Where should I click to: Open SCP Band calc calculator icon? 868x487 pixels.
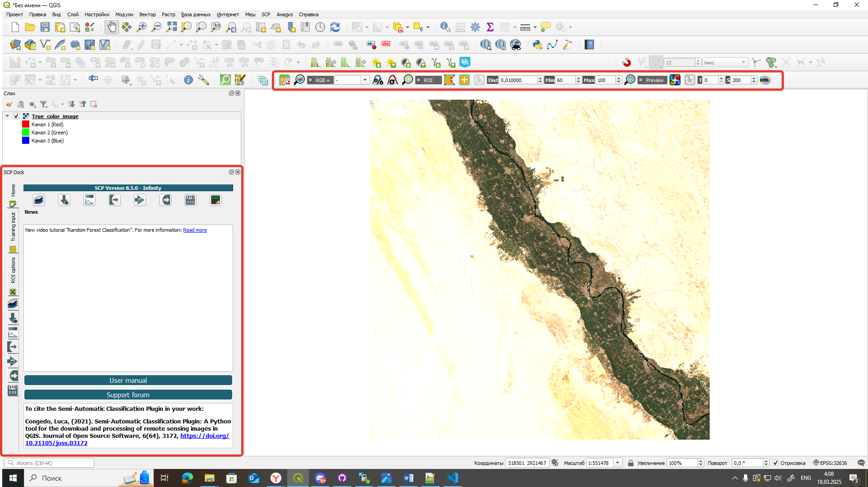tap(191, 200)
